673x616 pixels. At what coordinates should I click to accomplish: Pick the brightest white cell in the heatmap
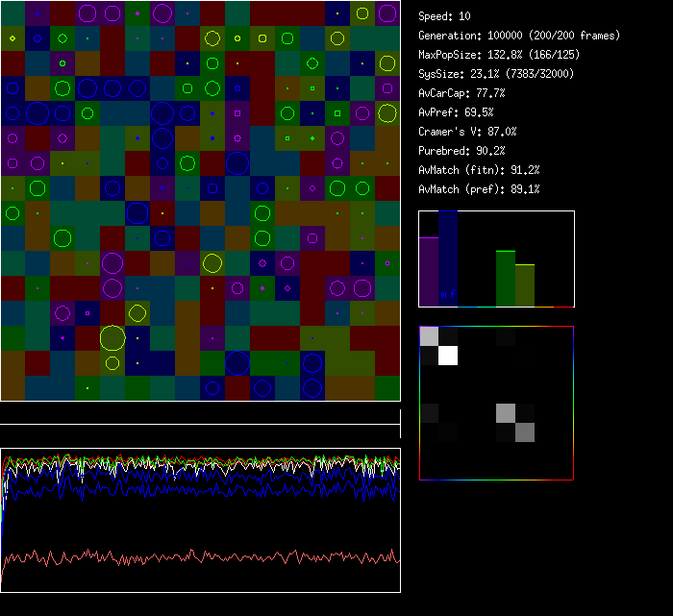tap(448, 356)
